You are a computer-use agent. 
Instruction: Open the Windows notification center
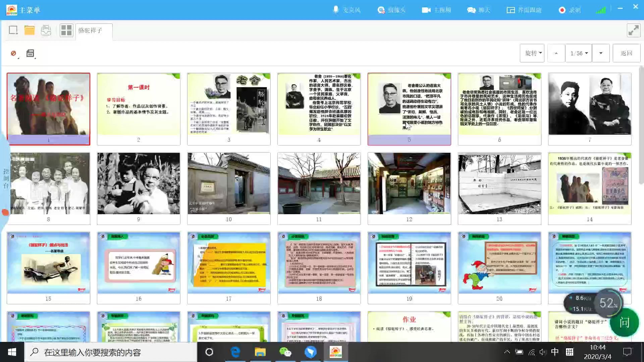(x=627, y=352)
